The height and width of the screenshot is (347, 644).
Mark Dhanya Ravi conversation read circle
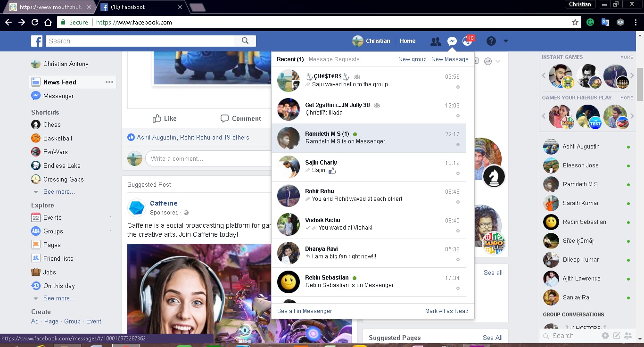pos(457,260)
